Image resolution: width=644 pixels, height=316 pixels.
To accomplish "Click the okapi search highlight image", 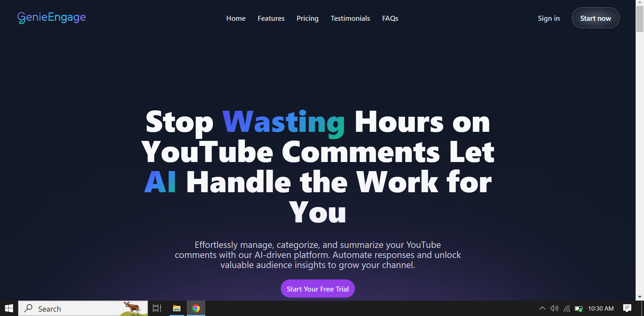I will (x=133, y=308).
